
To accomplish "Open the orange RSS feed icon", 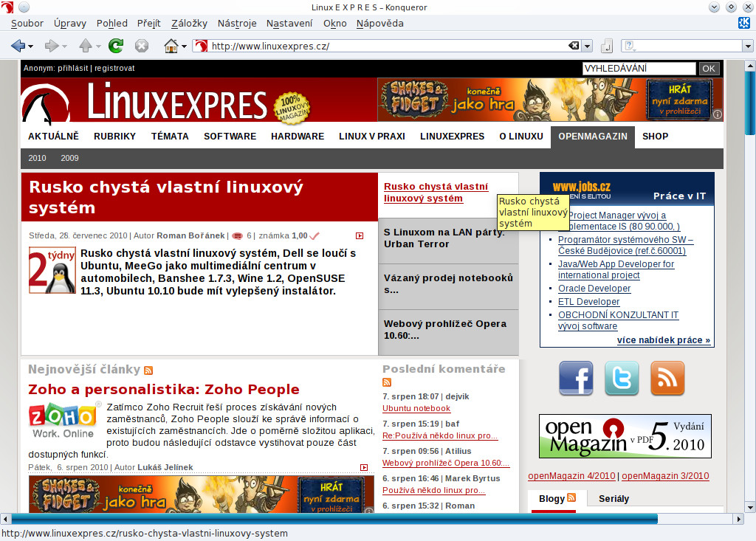I will tap(667, 378).
